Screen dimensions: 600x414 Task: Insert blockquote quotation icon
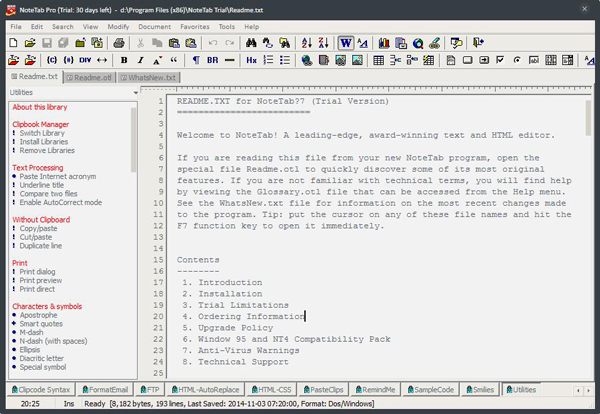(174, 60)
